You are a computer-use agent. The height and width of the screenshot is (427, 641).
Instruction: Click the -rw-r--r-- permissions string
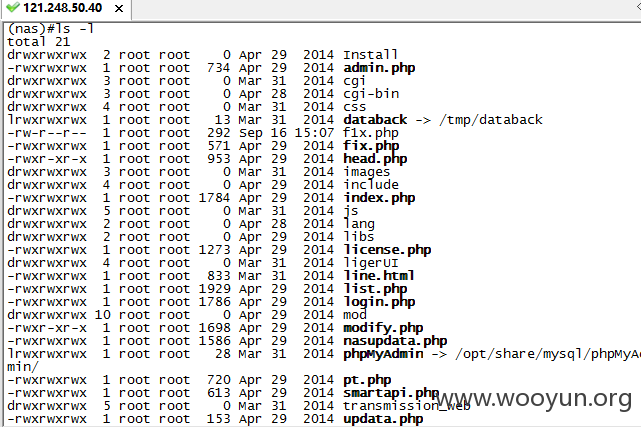point(47,133)
